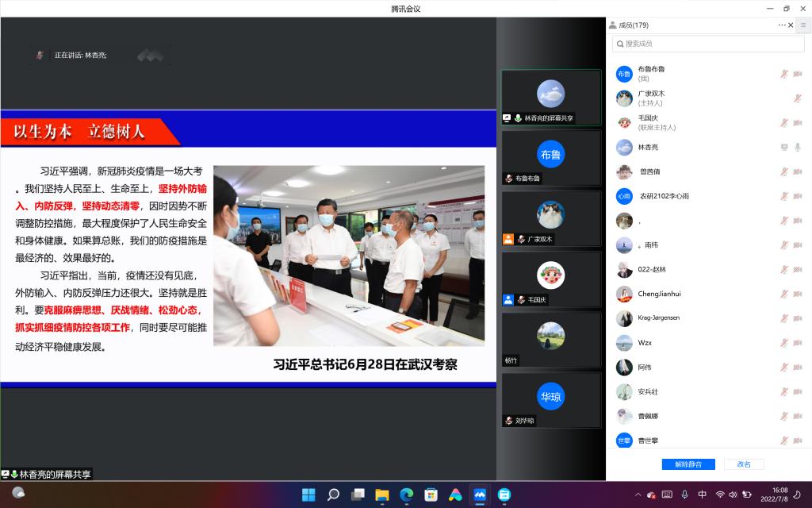Click the 解除静音 unmute button
Image resolution: width=812 pixels, height=508 pixels.
688,464
